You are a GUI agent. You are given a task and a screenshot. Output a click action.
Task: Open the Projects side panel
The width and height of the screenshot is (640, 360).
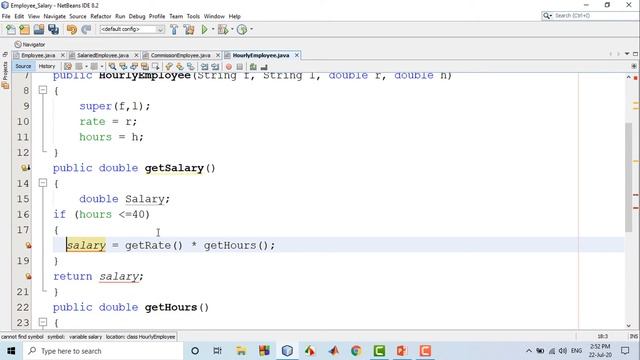click(x=5, y=76)
